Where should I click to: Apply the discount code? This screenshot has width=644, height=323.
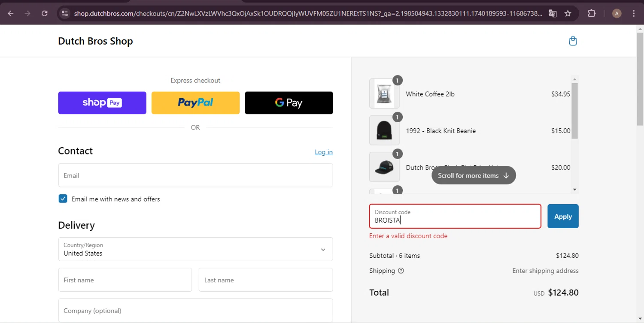[x=563, y=216]
